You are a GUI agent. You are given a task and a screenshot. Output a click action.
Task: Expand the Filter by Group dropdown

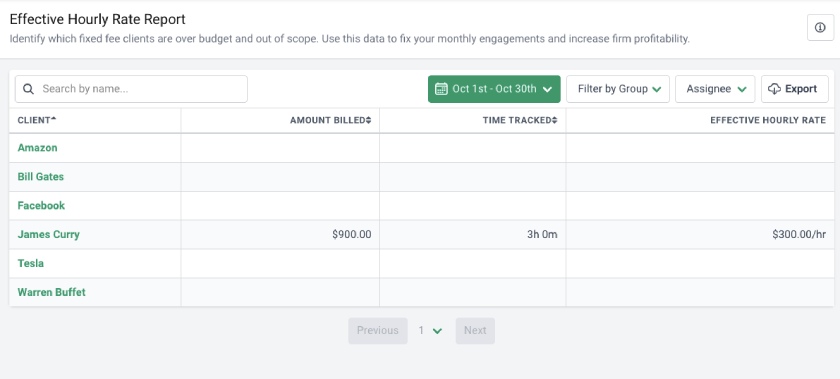[618, 89]
